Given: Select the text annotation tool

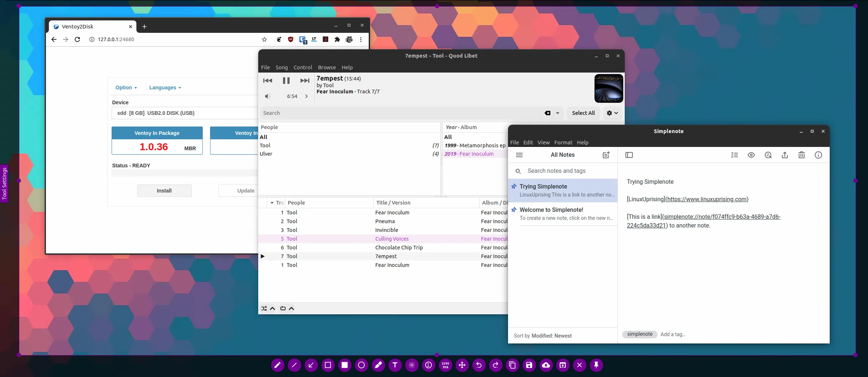Looking at the screenshot, I should [x=395, y=365].
